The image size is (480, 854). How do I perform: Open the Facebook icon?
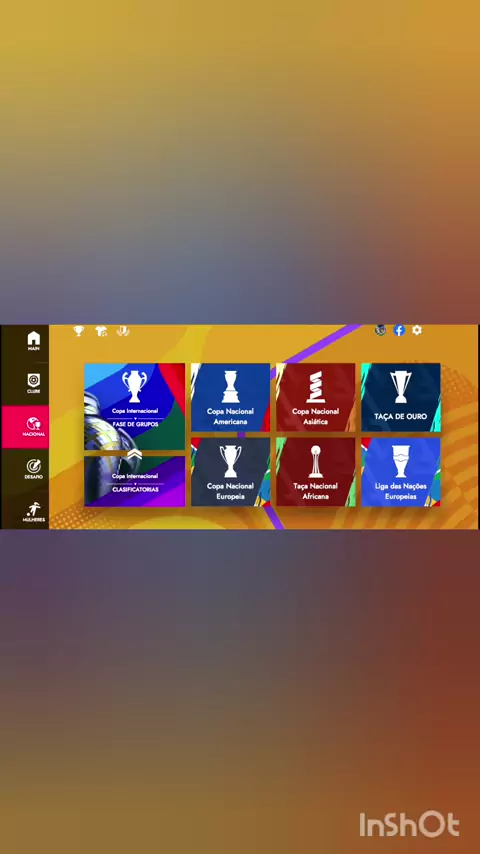[399, 330]
